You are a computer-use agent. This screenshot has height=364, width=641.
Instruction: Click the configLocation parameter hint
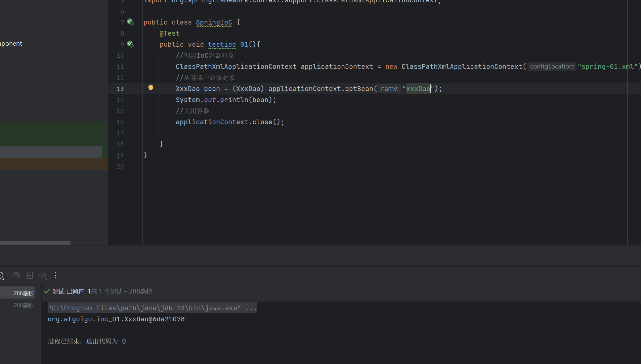[x=552, y=66]
